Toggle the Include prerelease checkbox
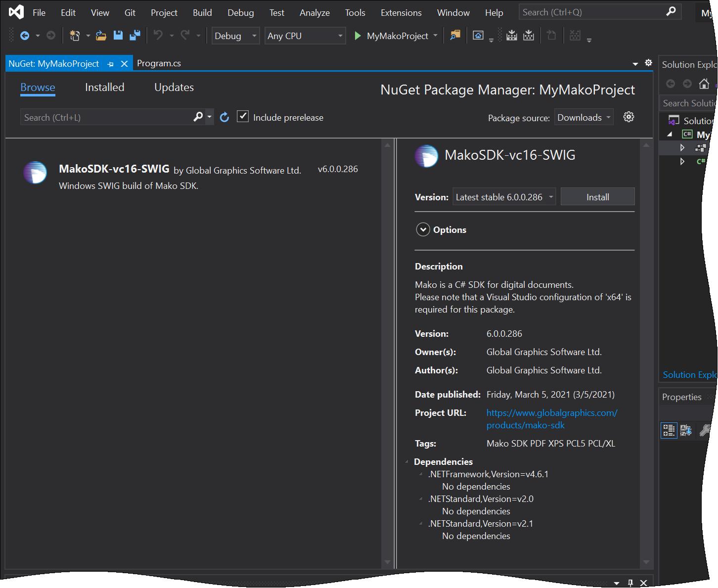Screen dimensions: 718x588 (243, 117)
